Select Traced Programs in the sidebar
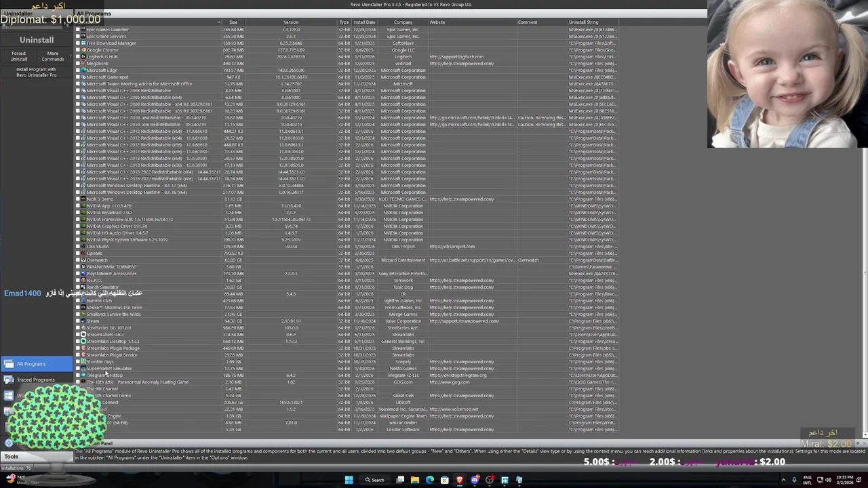The height and width of the screenshot is (488, 868). coord(37,380)
